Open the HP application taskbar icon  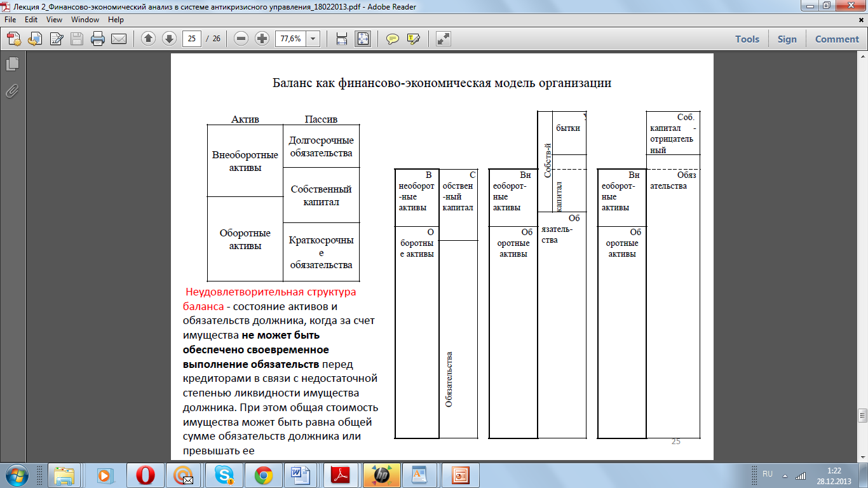tap(382, 475)
